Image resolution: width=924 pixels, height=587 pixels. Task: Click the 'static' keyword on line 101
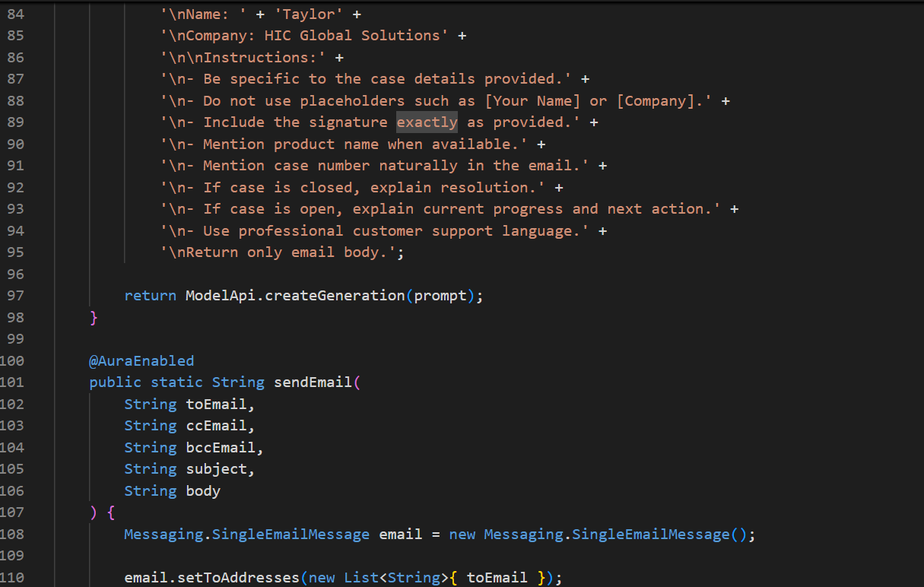(x=177, y=382)
